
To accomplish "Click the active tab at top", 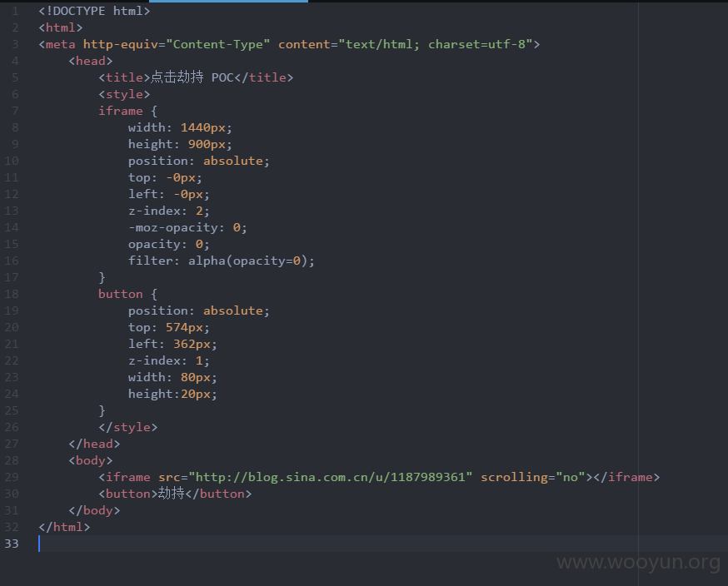I will click(228, 2).
